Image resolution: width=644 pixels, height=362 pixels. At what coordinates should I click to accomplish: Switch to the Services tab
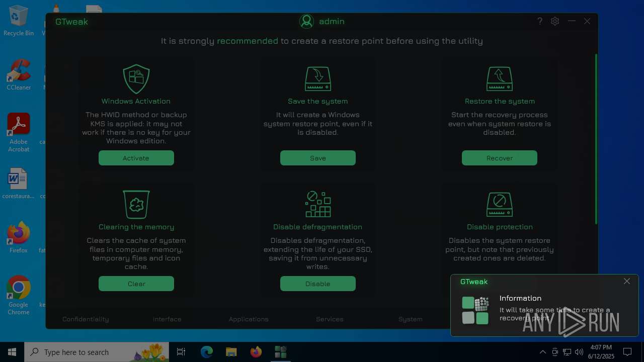pos(330,319)
